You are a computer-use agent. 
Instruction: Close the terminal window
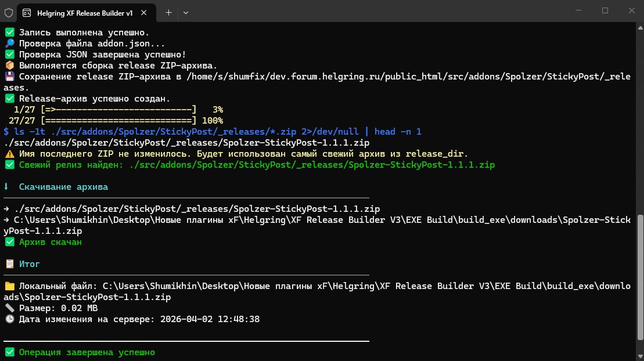tap(631, 10)
